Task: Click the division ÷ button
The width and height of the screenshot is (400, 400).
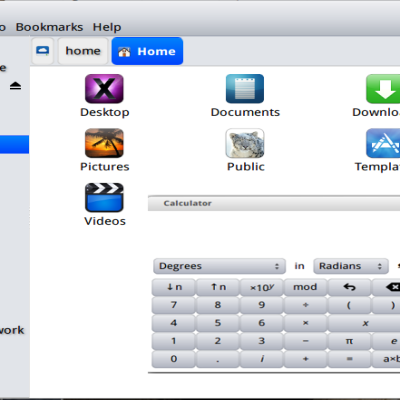Action: point(305,305)
